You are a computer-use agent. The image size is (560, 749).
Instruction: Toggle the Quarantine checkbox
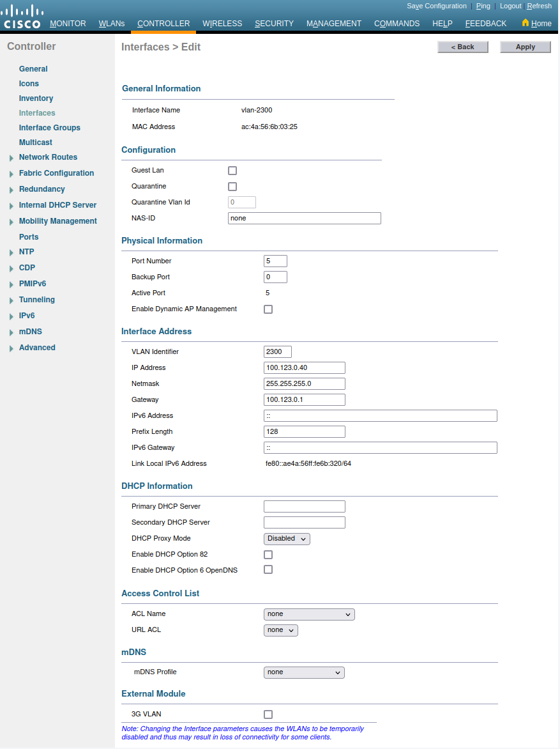tap(232, 187)
